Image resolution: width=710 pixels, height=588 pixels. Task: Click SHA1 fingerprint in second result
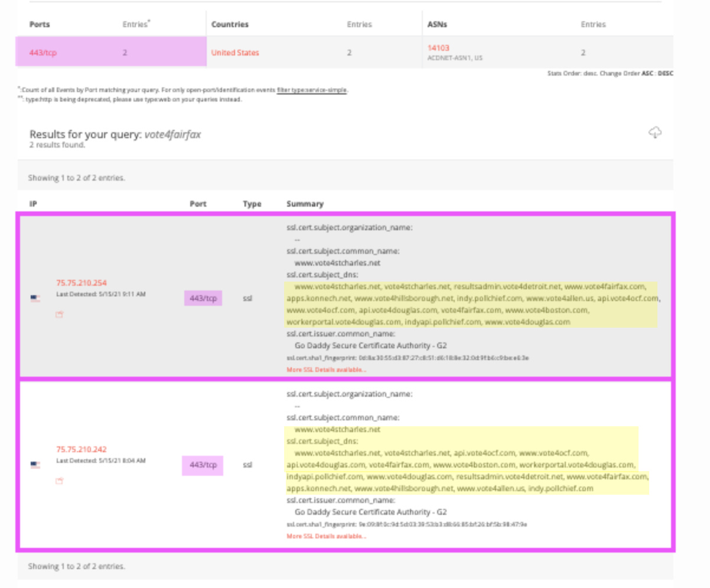[406, 524]
